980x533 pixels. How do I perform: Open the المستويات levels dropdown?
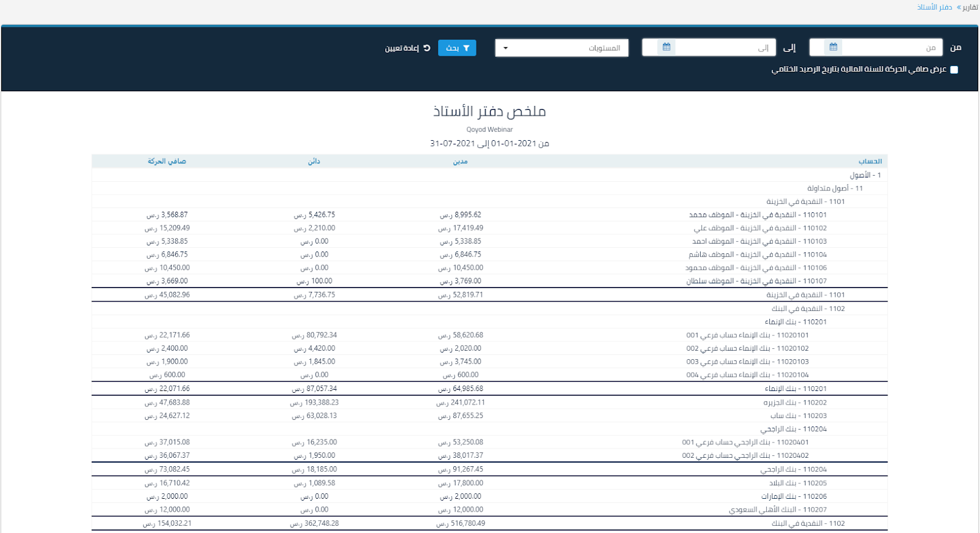point(562,48)
